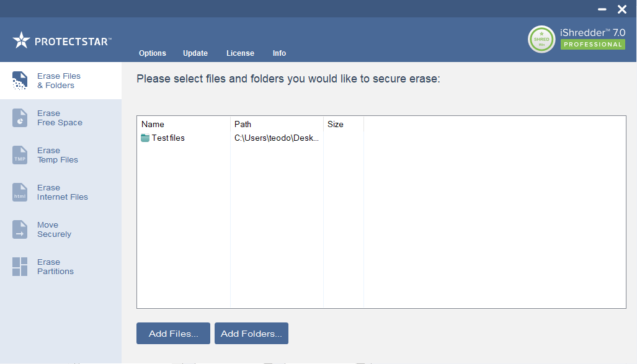Select the Test files path entry
The image size is (637, 364).
[x=276, y=138]
